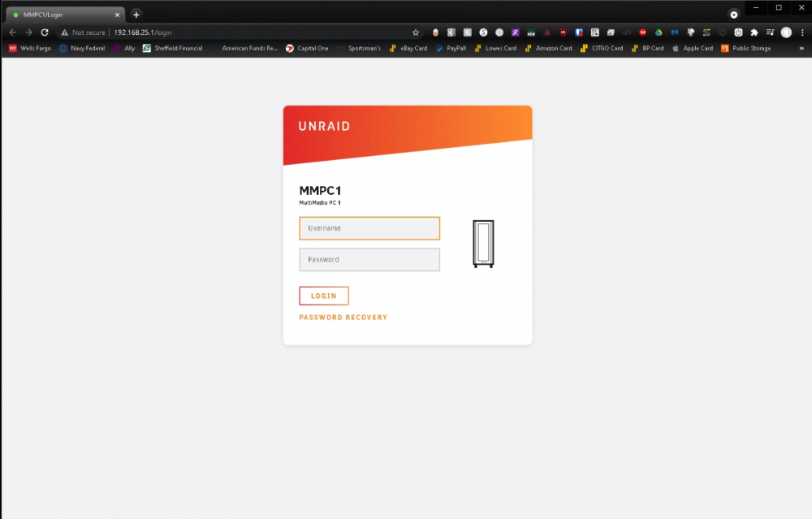
Task: Click the server tower case icon
Action: (x=483, y=244)
